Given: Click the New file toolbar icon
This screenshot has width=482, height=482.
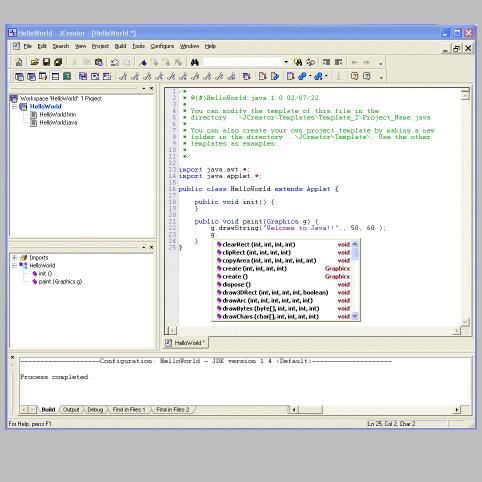Looking at the screenshot, I should click(x=19, y=62).
